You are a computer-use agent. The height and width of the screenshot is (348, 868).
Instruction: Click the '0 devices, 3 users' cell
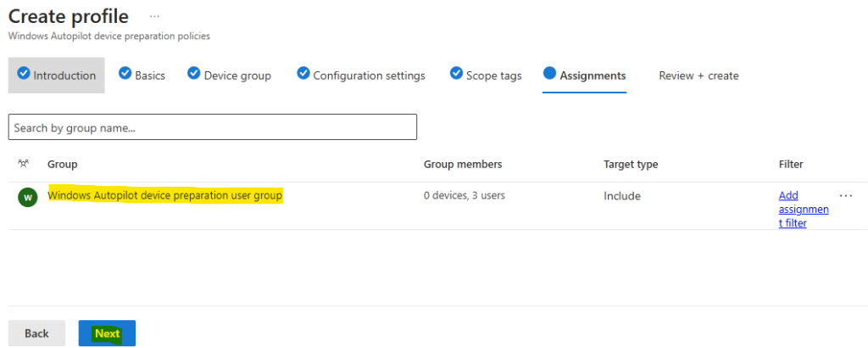(x=465, y=195)
